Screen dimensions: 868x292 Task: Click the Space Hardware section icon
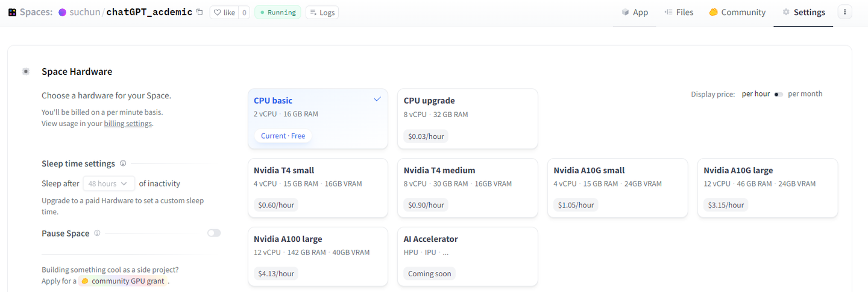click(x=26, y=72)
